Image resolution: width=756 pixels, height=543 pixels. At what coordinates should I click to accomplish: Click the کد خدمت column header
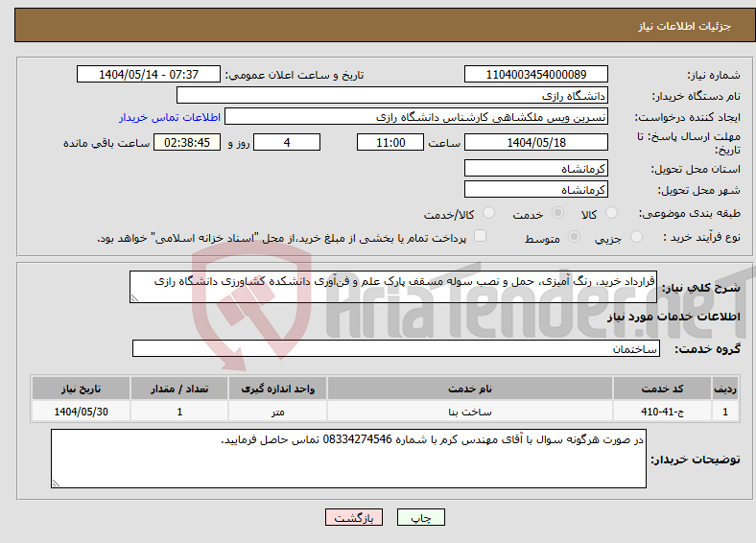(663, 389)
